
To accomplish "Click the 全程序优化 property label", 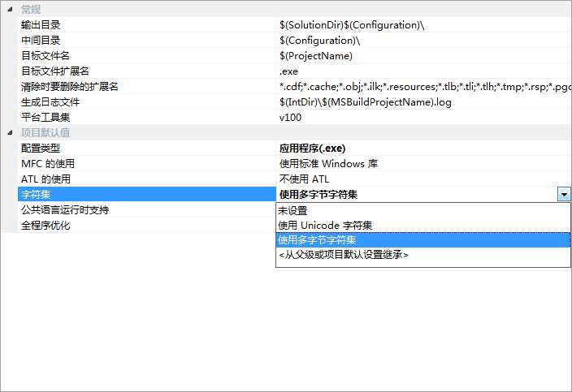I will click(x=45, y=225).
